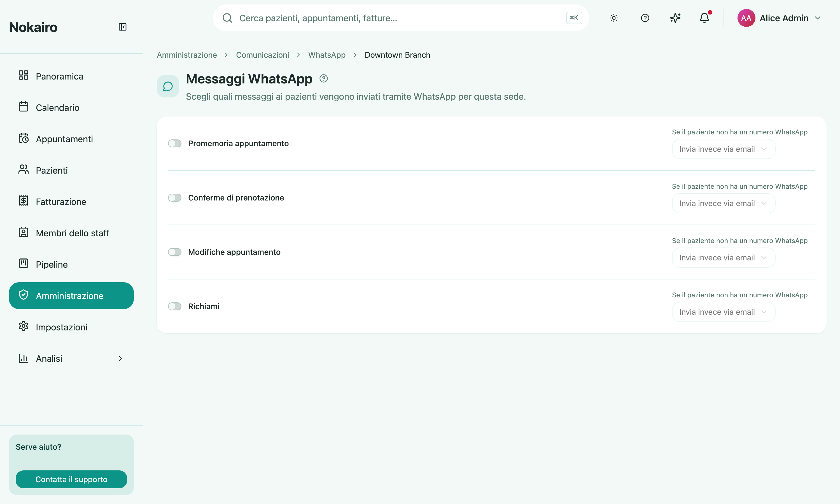Click the Serve aiuto? heading
This screenshot has height=504, width=840.
point(38,447)
